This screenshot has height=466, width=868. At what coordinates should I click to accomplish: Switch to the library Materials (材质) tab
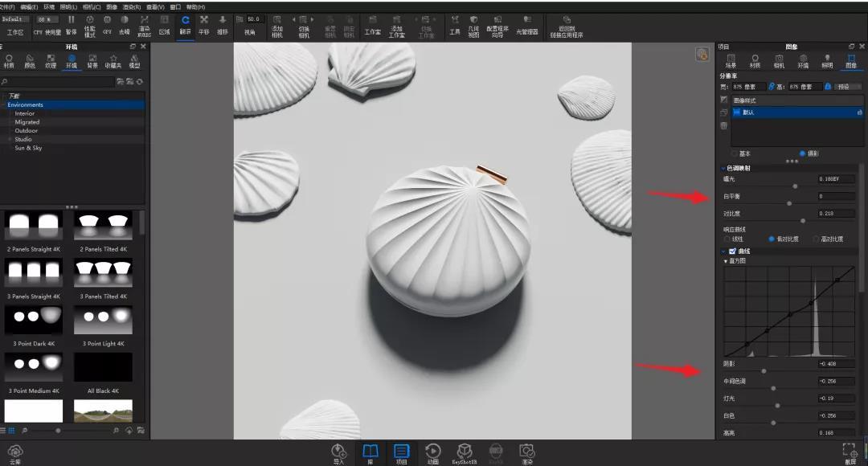9,61
